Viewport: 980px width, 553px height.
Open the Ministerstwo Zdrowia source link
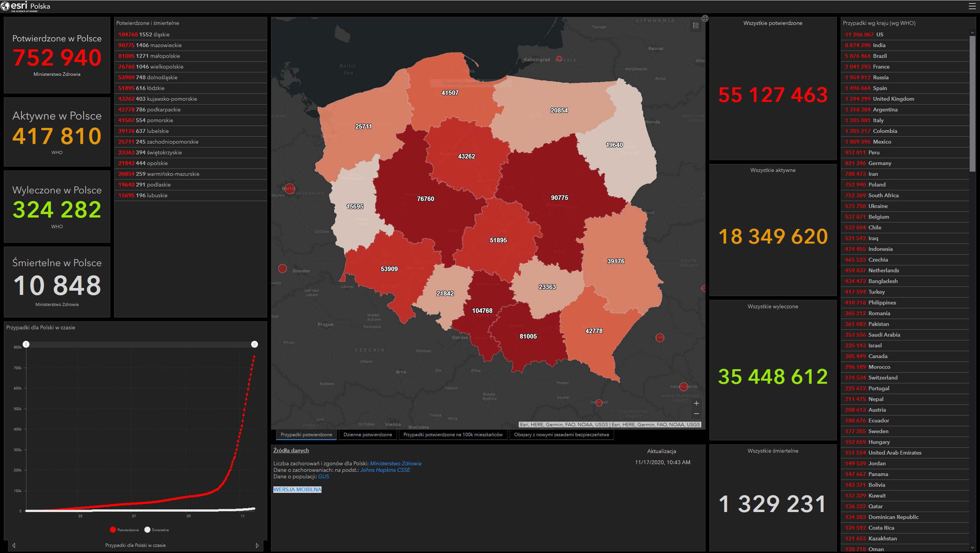pos(395,463)
